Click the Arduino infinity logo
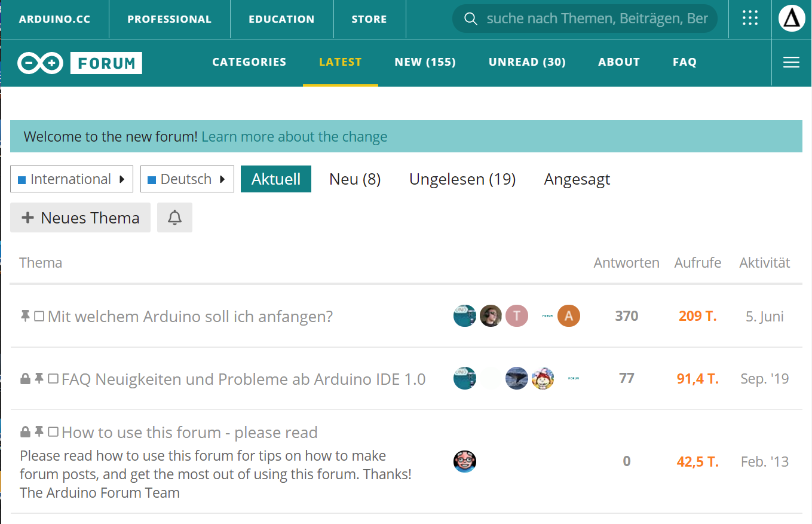The width and height of the screenshot is (812, 524). click(41, 62)
